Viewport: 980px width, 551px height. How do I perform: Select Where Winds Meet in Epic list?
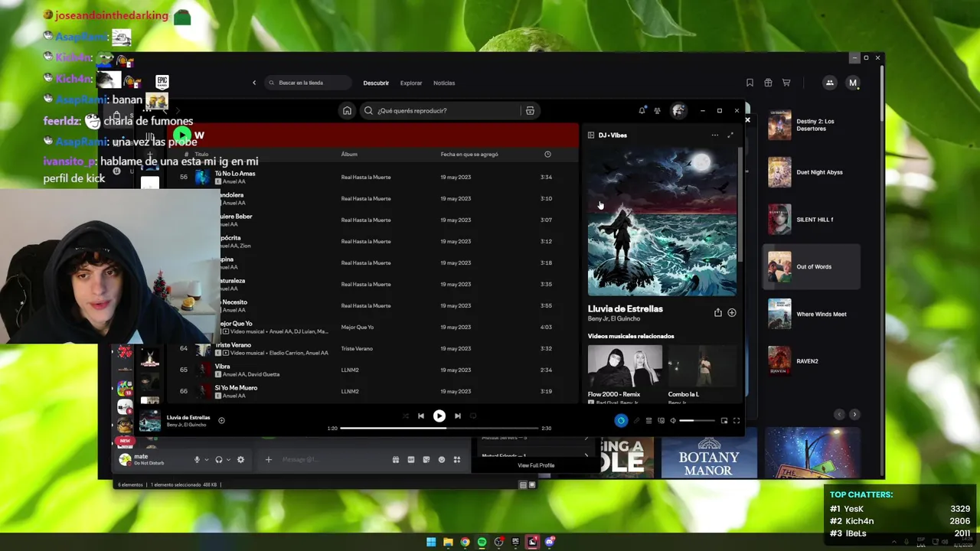click(x=812, y=314)
